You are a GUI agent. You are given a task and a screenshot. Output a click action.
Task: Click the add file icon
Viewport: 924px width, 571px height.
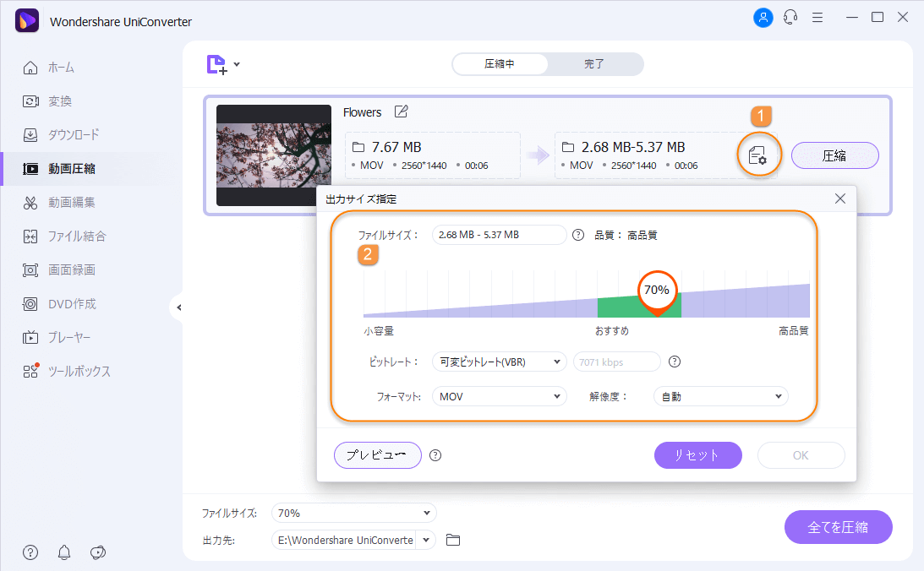coord(216,65)
